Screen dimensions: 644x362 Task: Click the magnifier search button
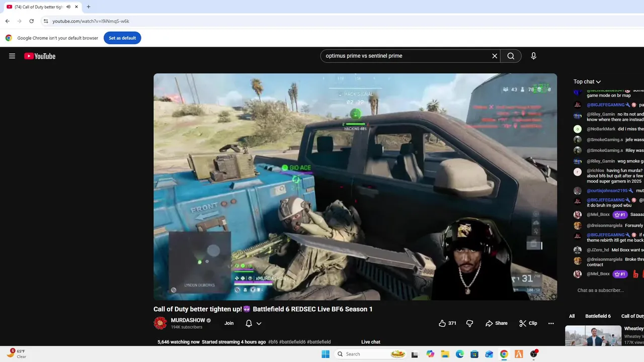(511, 56)
